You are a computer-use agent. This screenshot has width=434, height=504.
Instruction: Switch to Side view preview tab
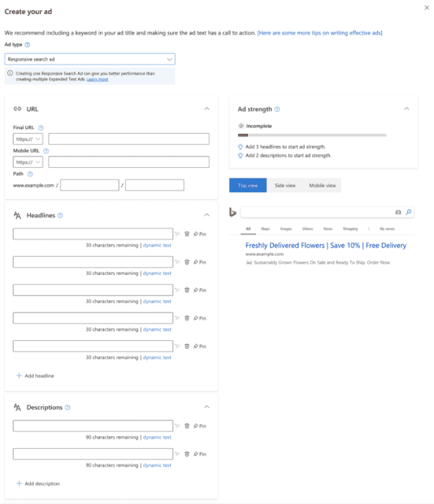(285, 186)
